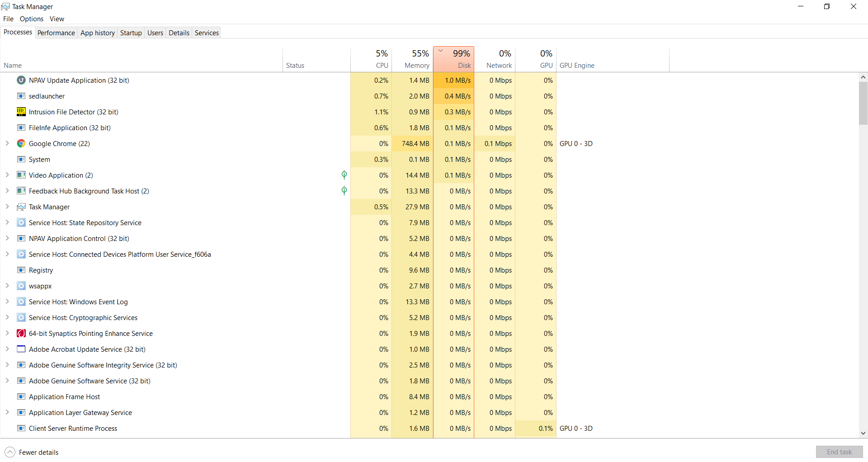Image resolution: width=868 pixels, height=462 pixels.
Task: Switch to the Startup tab
Action: 131,33
